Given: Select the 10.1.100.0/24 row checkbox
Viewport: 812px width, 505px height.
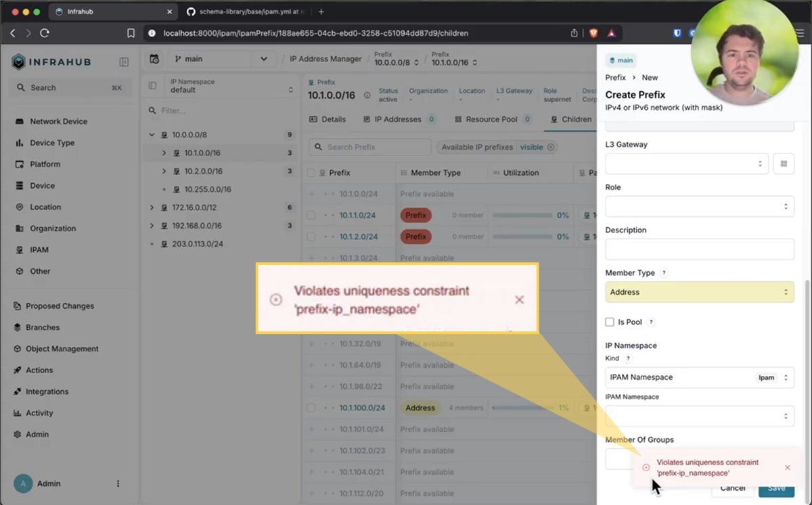Looking at the screenshot, I should (311, 408).
